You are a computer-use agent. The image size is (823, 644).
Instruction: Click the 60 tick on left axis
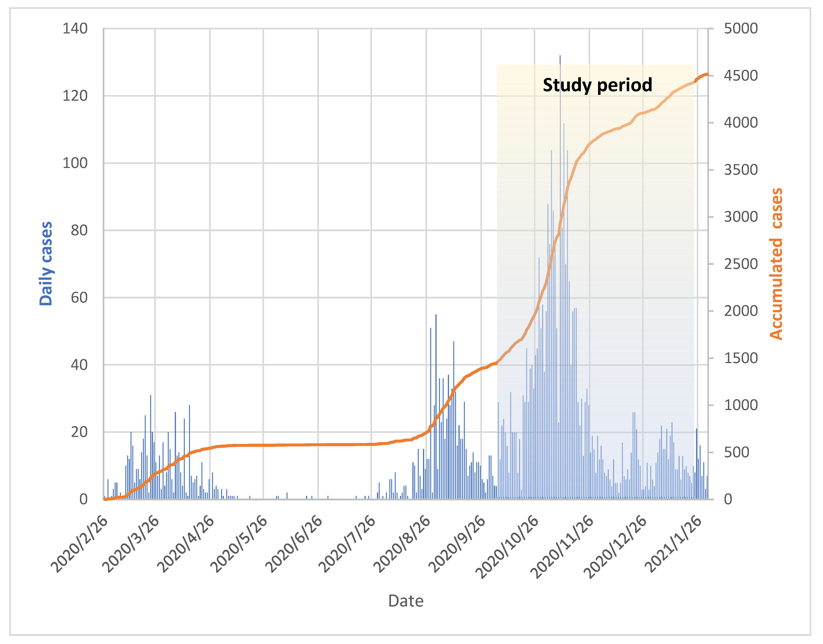(x=79, y=297)
